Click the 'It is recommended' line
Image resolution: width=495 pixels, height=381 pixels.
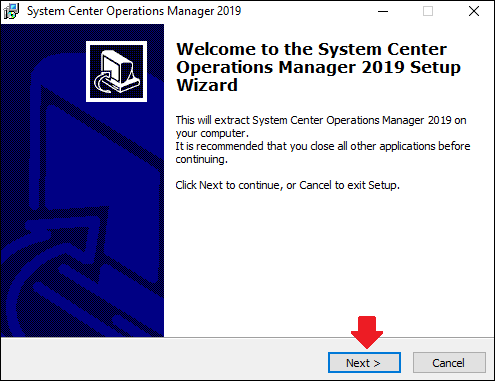323,146
